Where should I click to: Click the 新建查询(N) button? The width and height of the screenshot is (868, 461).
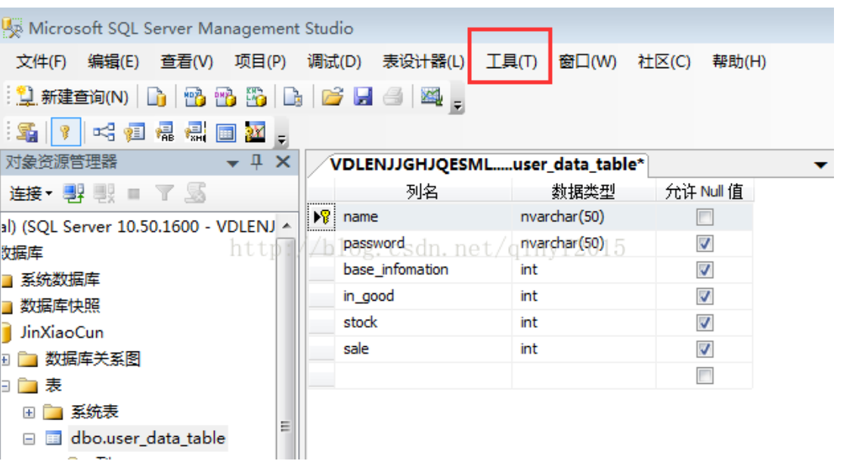coord(73,97)
